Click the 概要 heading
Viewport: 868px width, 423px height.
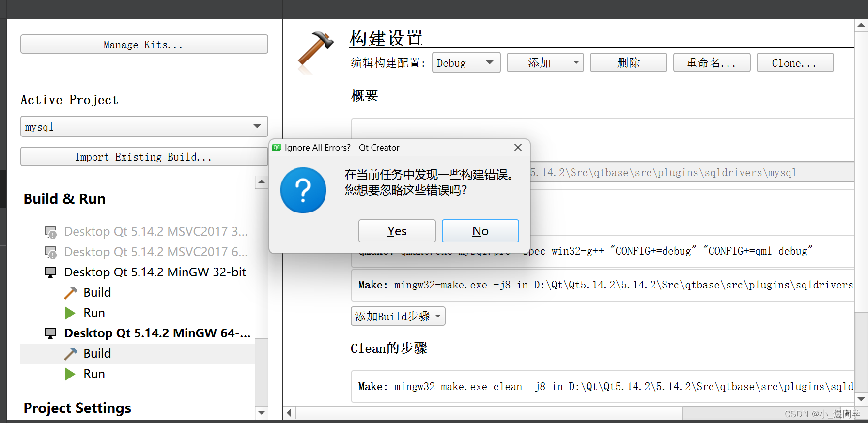click(x=364, y=95)
